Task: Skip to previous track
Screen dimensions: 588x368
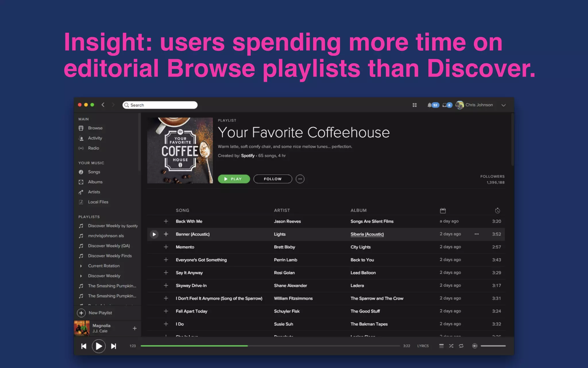Action: click(x=84, y=346)
